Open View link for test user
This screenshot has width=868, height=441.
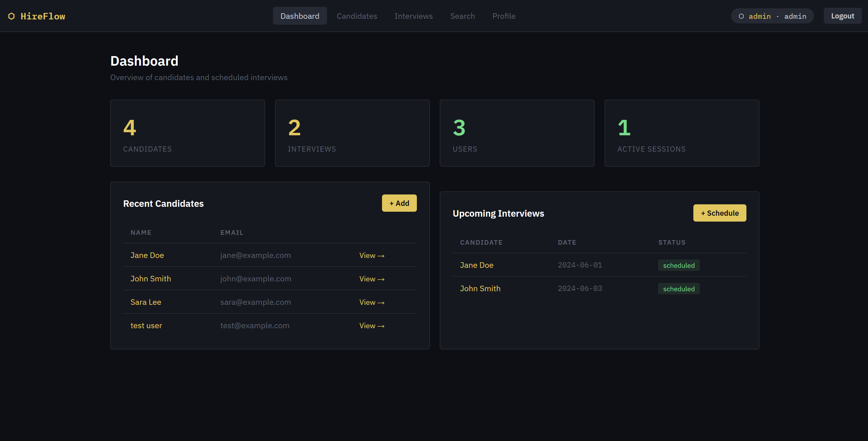[371, 325]
